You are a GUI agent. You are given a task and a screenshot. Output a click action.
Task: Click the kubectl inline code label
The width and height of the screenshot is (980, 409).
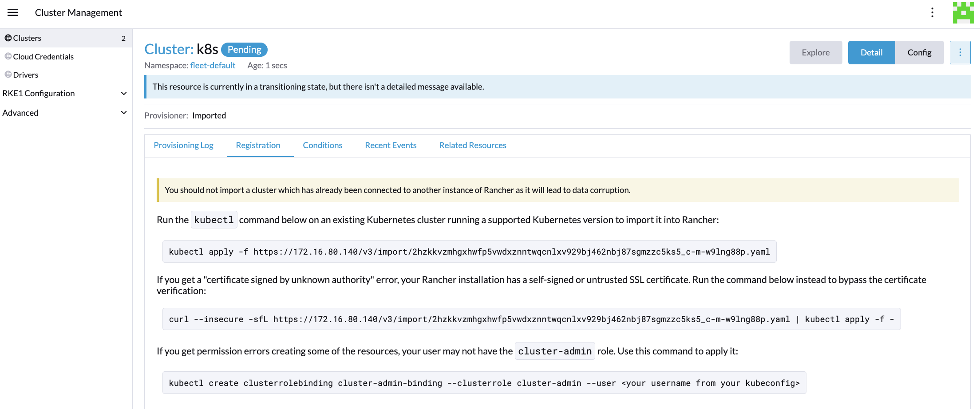tap(214, 220)
